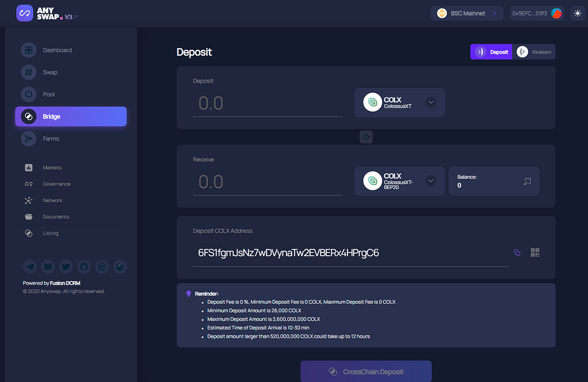Open the CoinMarketCap social icon
The image size is (588, 382).
click(x=102, y=267)
